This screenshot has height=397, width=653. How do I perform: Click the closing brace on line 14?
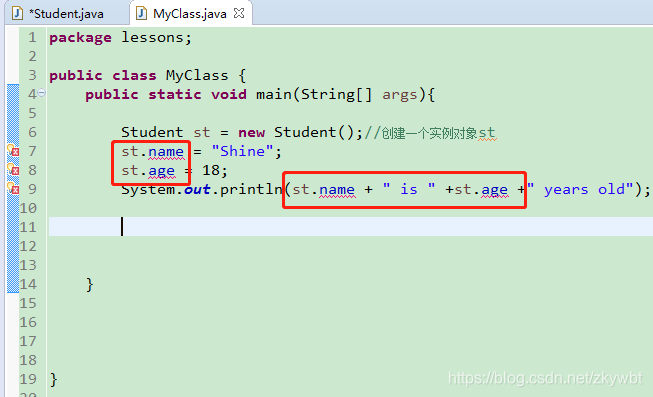(x=90, y=285)
